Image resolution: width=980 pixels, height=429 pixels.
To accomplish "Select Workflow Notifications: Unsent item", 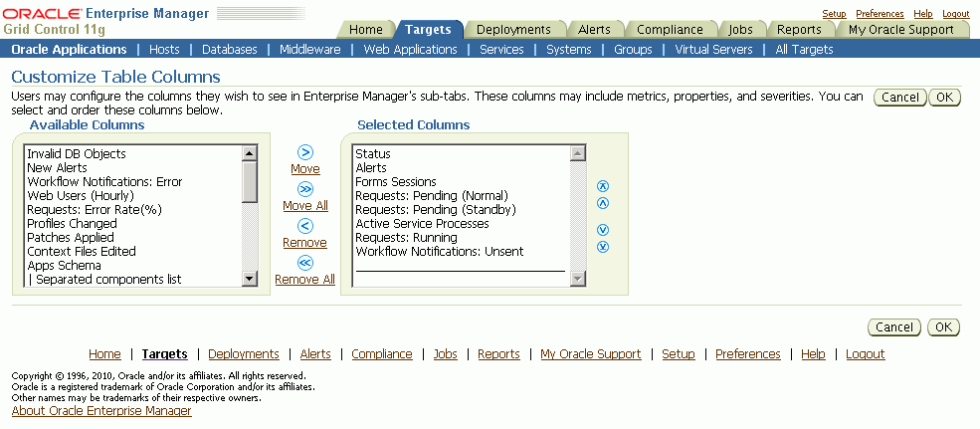I will (440, 252).
